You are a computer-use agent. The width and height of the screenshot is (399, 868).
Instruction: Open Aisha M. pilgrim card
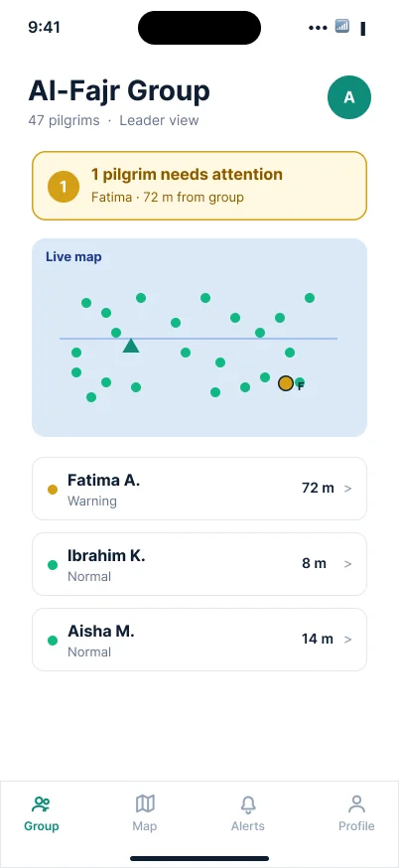click(x=199, y=640)
